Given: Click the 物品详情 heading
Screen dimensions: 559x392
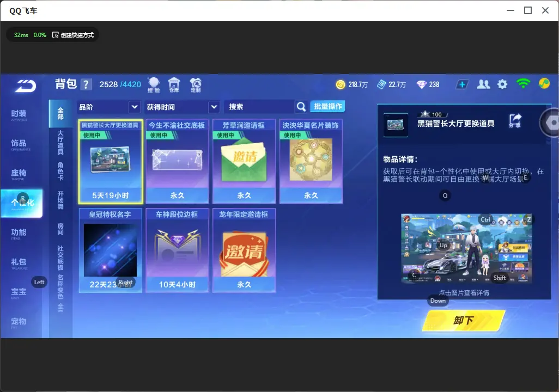Looking at the screenshot, I should tap(400, 160).
